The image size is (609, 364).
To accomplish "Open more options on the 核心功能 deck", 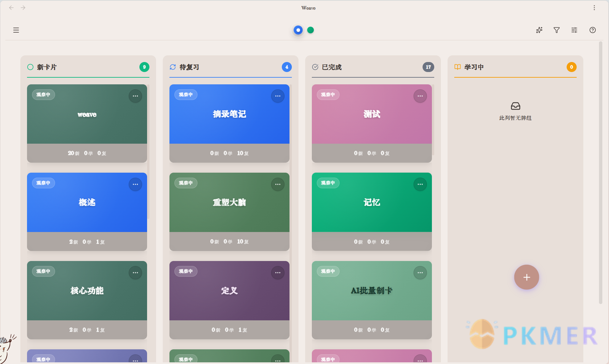I will pos(135,273).
